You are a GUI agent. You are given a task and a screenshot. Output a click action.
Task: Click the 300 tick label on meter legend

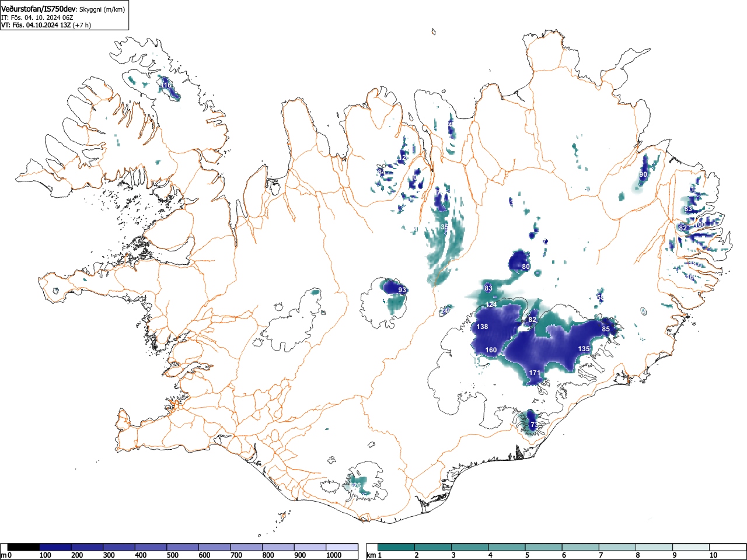point(109,555)
